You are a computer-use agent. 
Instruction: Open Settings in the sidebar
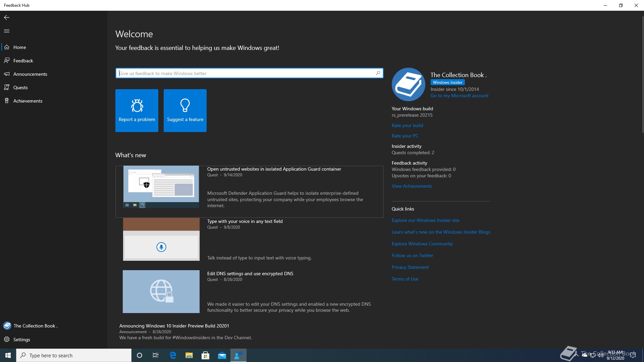(54, 340)
